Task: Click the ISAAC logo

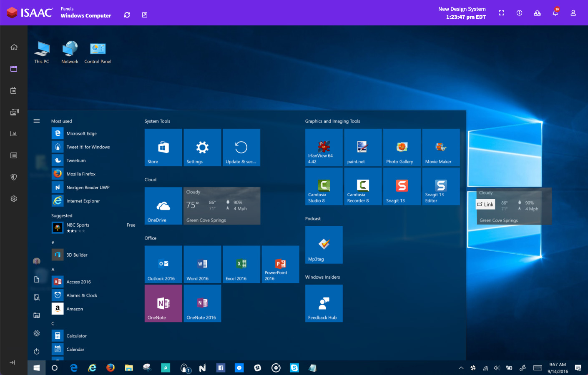Action: tap(29, 12)
